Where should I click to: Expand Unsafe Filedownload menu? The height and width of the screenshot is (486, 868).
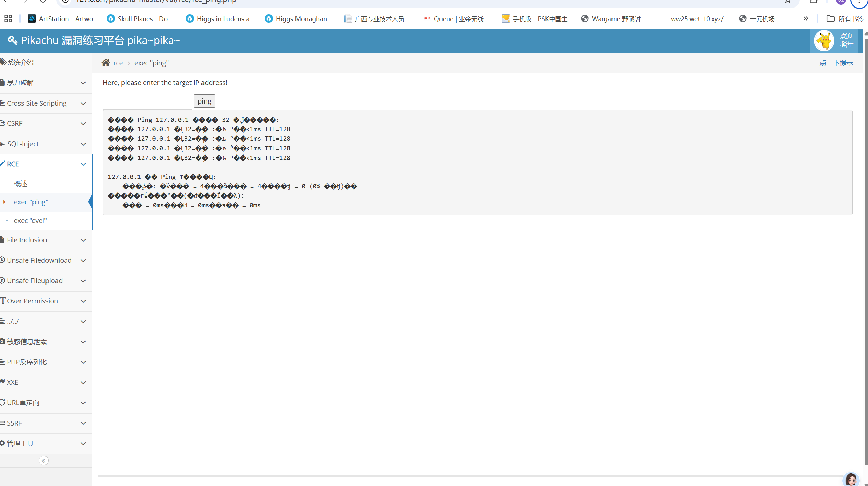tap(46, 260)
